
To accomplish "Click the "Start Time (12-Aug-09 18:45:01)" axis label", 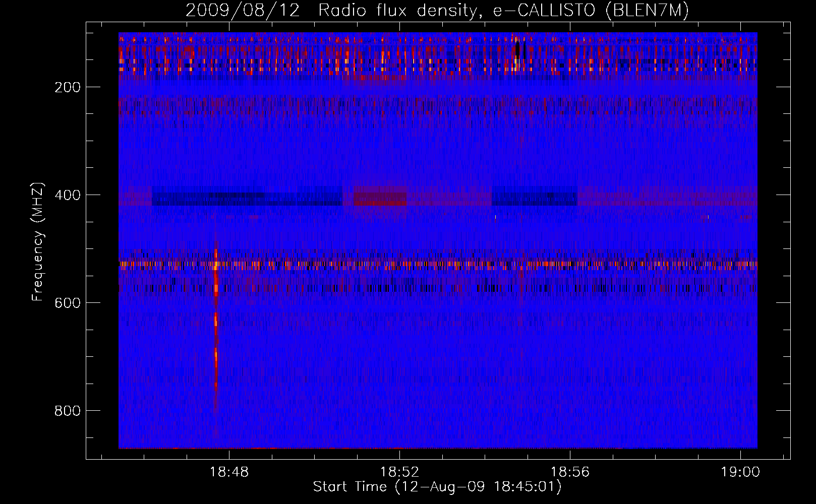I will pyautogui.click(x=437, y=487).
